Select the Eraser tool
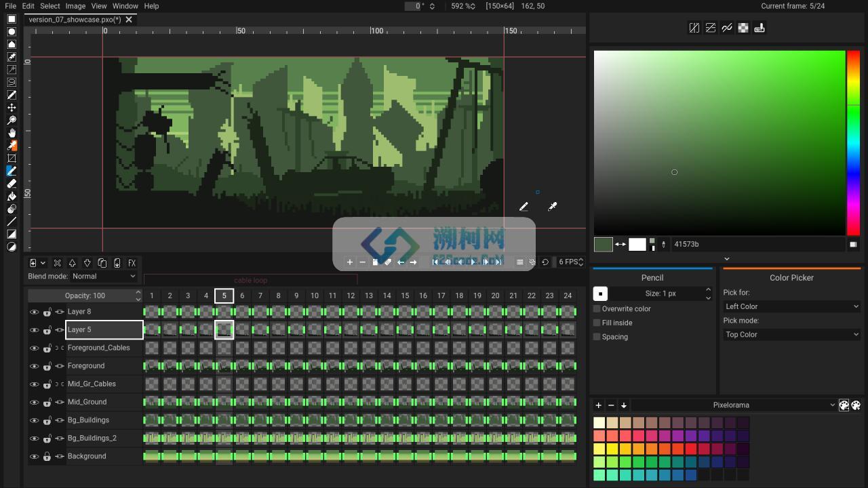The width and height of the screenshot is (868, 488). coord(12,184)
